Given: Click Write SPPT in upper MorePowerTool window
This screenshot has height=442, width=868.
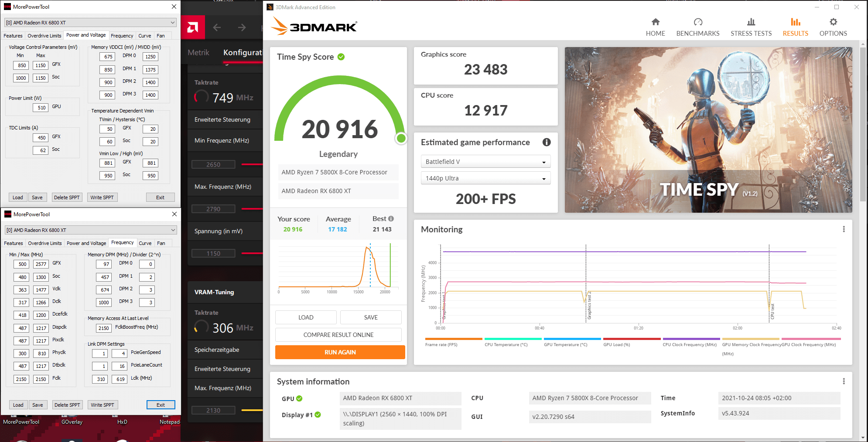Looking at the screenshot, I should click(x=102, y=197).
